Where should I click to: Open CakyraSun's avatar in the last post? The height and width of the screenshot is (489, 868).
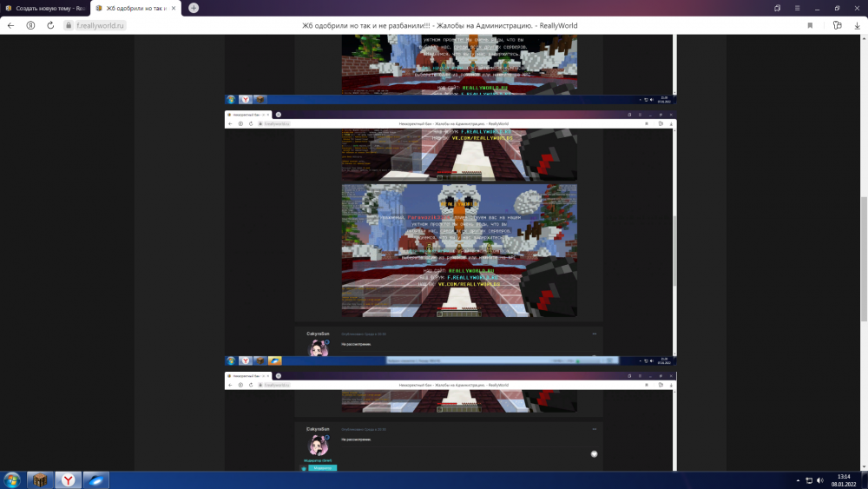318,445
